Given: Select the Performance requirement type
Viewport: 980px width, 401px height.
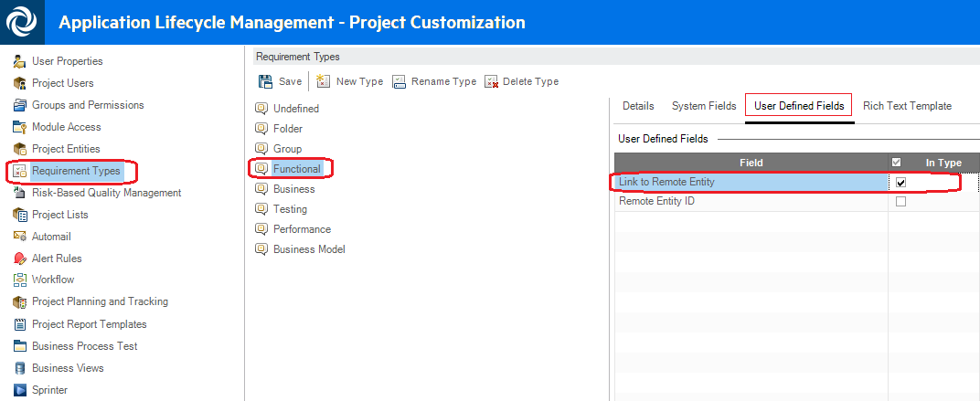Looking at the screenshot, I should 302,229.
